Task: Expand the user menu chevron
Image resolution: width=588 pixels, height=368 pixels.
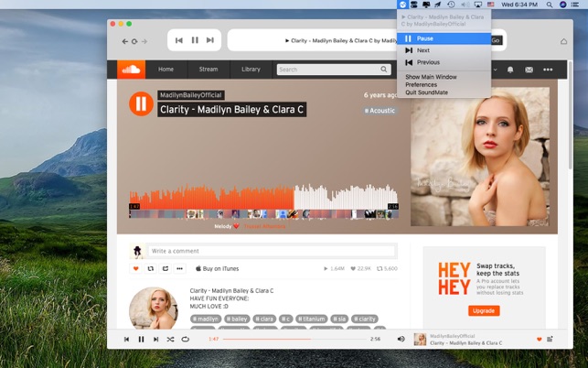Action: pyautogui.click(x=495, y=70)
